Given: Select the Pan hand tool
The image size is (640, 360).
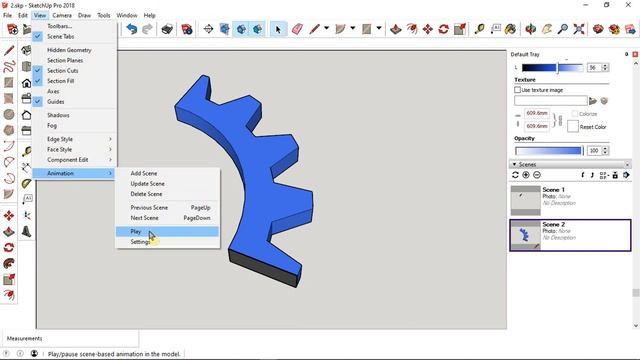Looking at the screenshot, I should coord(547,29).
